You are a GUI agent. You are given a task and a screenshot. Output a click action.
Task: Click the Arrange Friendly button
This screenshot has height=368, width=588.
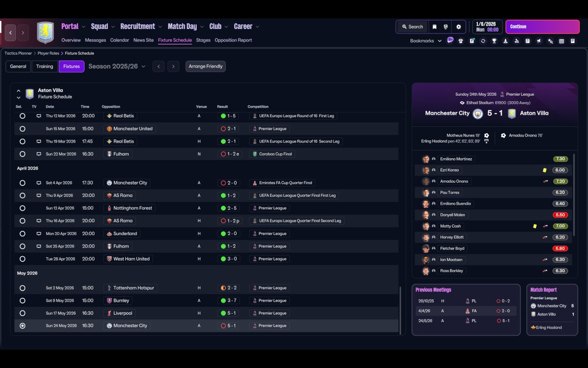205,66
